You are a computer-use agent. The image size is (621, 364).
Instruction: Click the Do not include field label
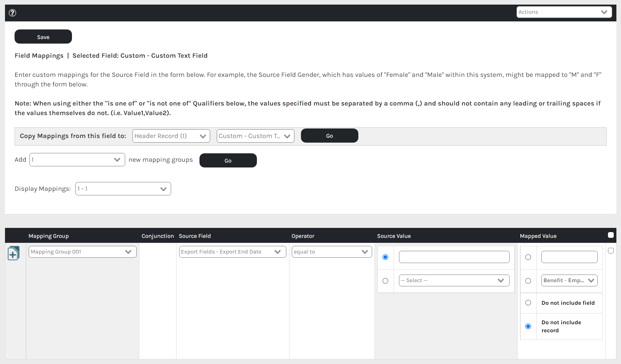(568, 303)
